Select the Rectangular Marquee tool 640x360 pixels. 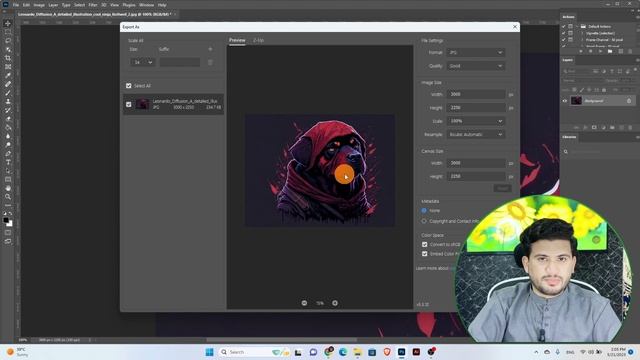coord(8,32)
